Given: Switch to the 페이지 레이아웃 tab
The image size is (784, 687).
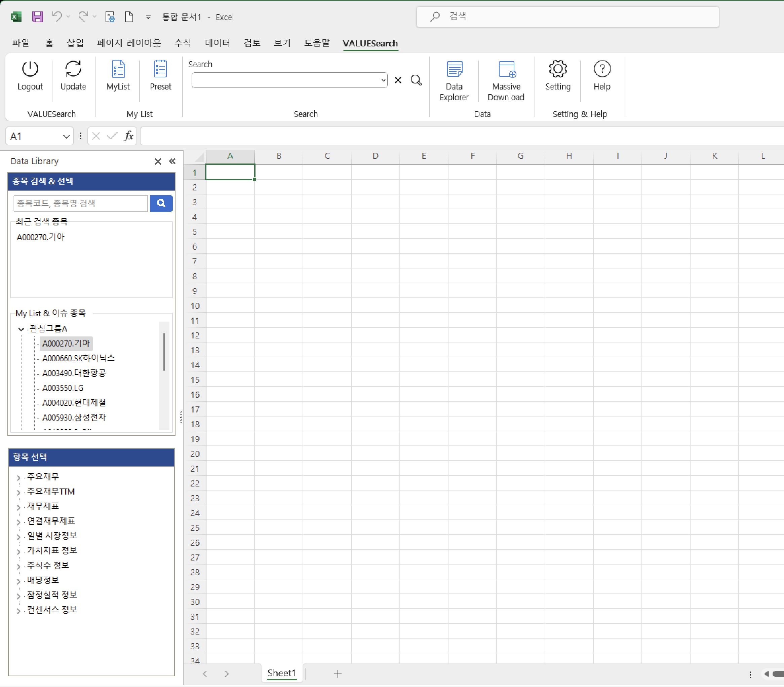Looking at the screenshot, I should pyautogui.click(x=129, y=43).
